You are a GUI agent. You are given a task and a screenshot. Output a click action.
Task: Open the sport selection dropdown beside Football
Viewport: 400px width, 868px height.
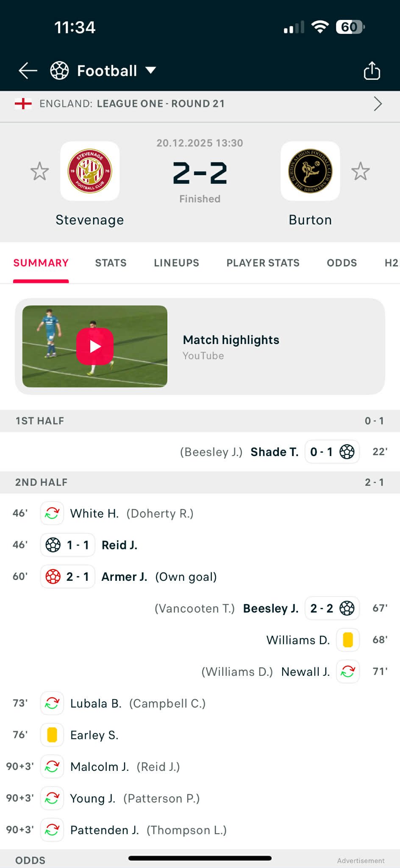151,70
